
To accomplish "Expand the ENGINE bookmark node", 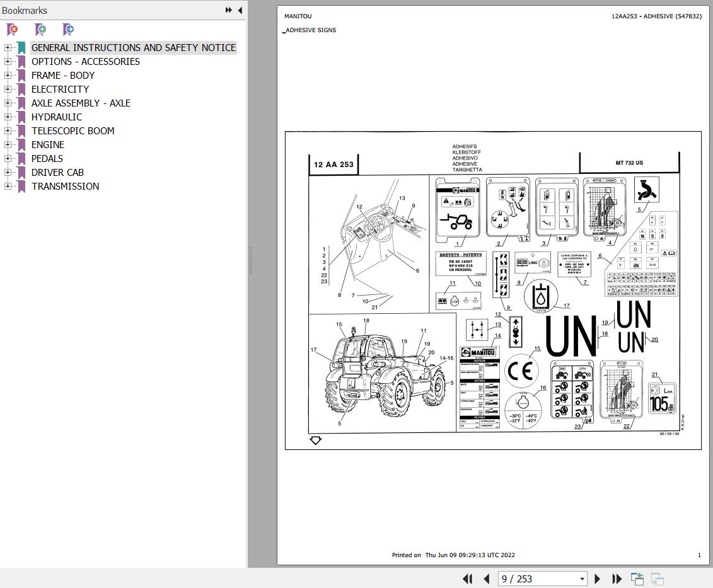I will [x=8, y=144].
